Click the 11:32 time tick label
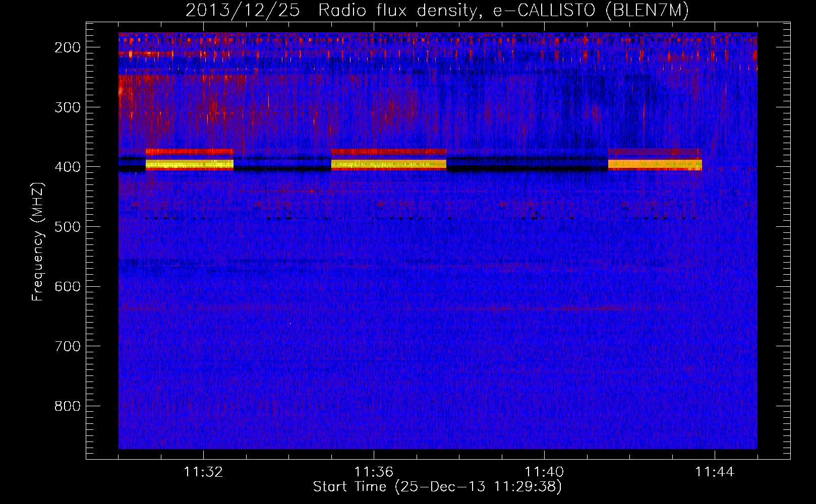The height and width of the screenshot is (504, 816). (x=203, y=472)
